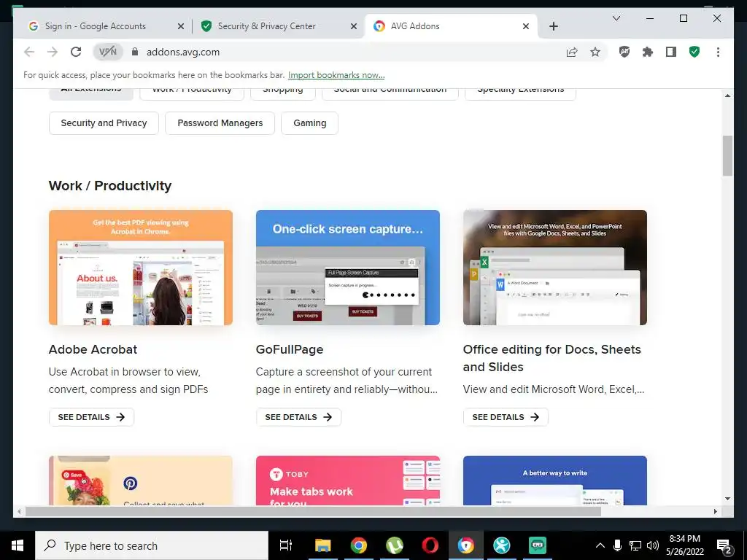747x560 pixels.
Task: Click the vertical page scrollbar thumb
Action: point(727,156)
